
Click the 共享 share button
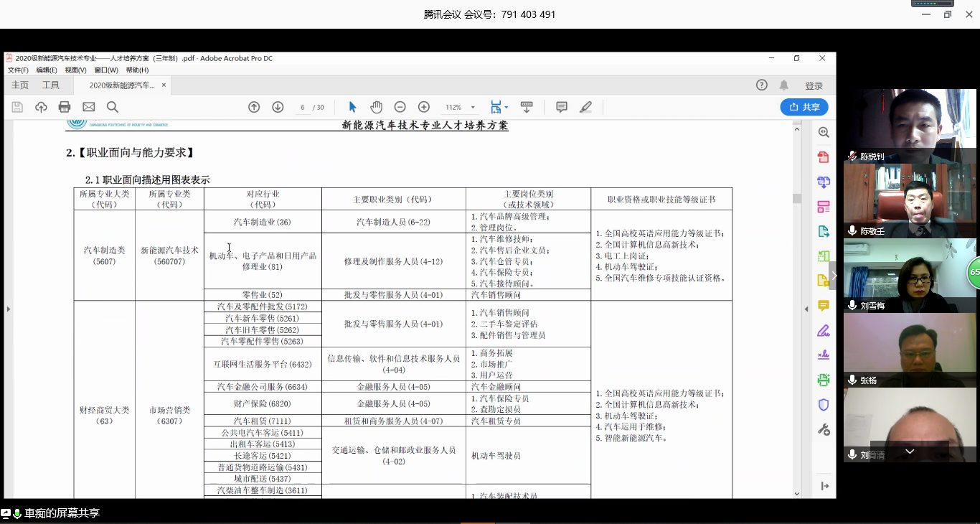(804, 107)
